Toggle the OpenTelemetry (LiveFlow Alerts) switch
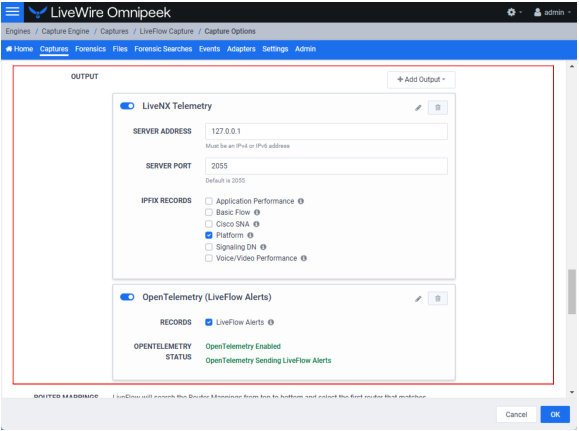The height and width of the screenshot is (431, 579). tap(127, 297)
